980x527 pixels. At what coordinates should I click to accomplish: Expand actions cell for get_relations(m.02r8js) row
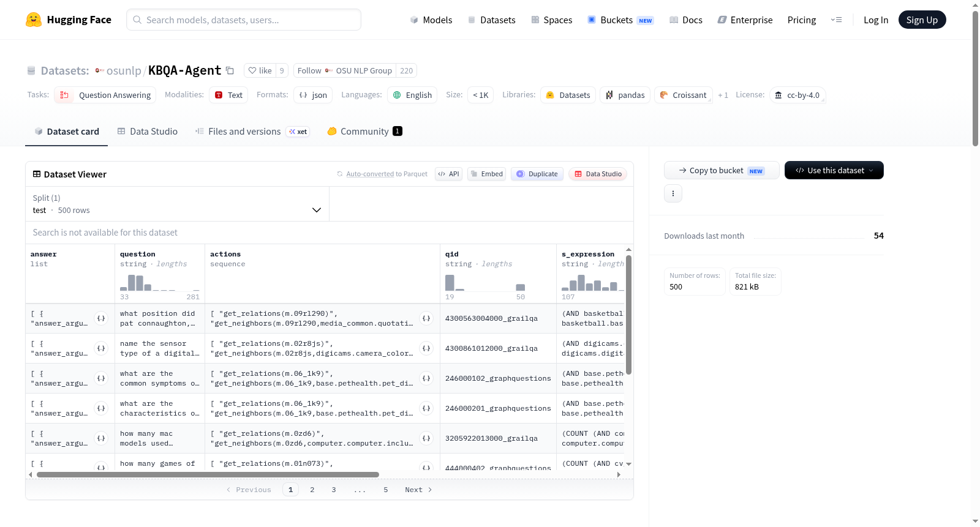click(x=426, y=348)
